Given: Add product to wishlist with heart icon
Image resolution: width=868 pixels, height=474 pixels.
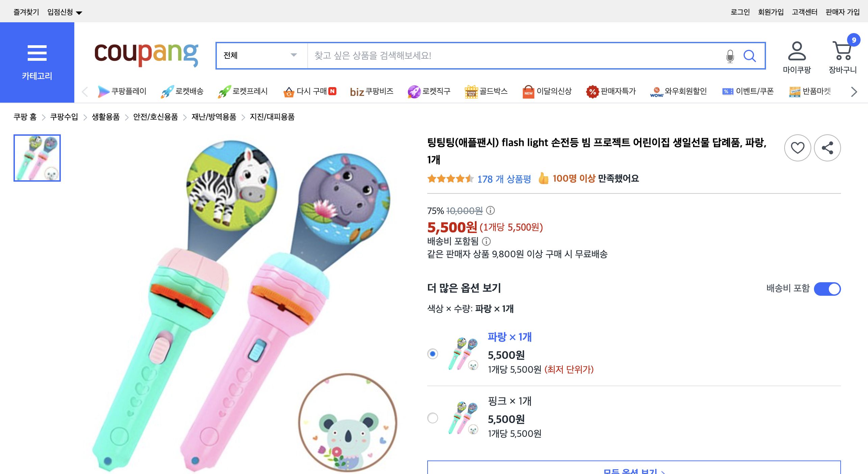Looking at the screenshot, I should pyautogui.click(x=798, y=148).
